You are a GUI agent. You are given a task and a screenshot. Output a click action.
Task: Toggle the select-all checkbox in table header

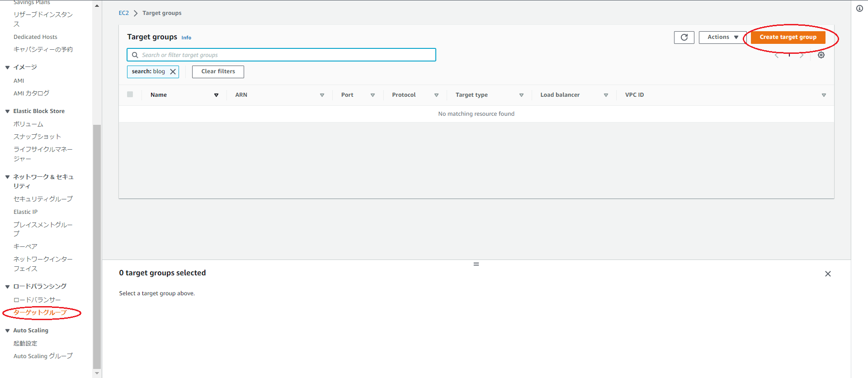click(x=130, y=94)
